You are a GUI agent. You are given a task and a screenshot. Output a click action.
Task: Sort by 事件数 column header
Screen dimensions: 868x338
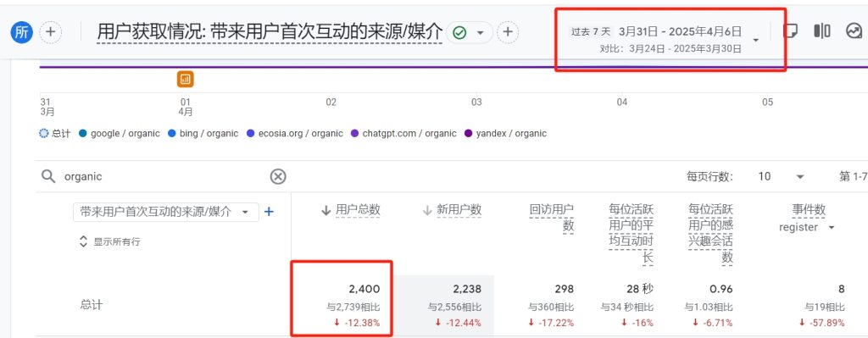tap(809, 209)
